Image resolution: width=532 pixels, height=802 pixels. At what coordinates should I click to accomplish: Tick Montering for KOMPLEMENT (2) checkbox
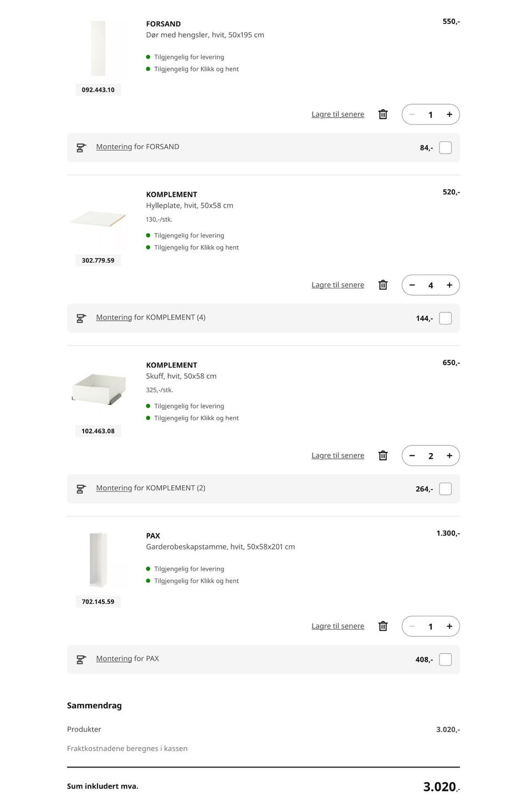[445, 489]
